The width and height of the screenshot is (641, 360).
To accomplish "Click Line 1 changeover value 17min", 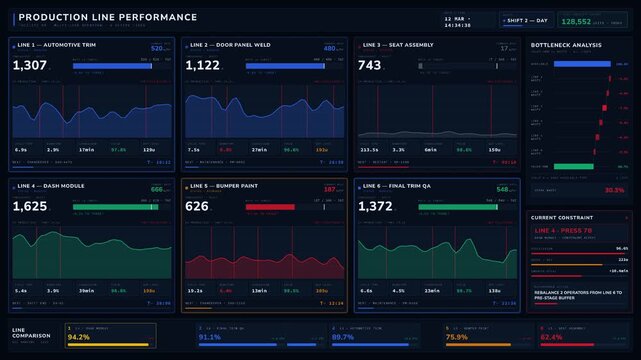I will tap(87, 150).
